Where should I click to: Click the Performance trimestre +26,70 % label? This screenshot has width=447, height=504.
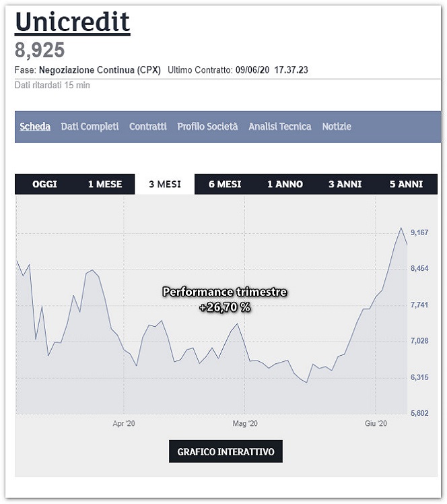(x=225, y=300)
